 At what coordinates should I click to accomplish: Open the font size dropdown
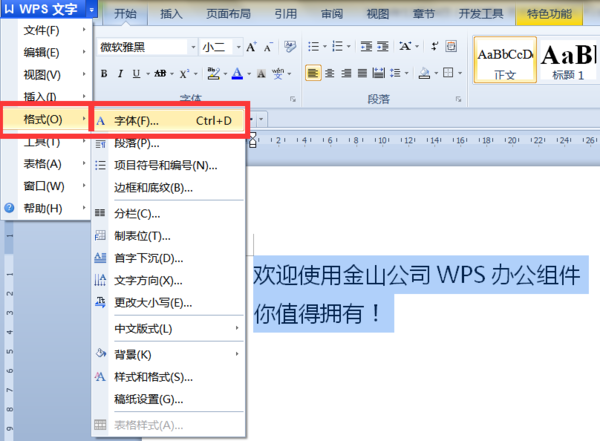pyautogui.click(x=239, y=47)
